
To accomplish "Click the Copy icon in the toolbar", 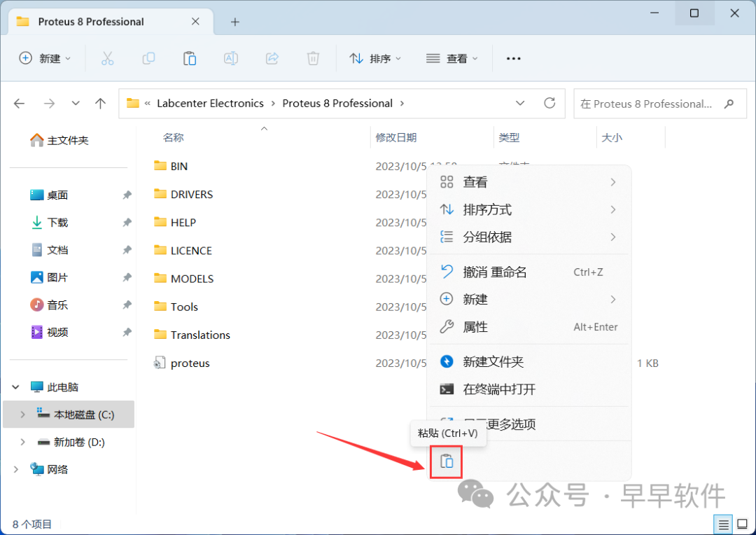I will [148, 58].
